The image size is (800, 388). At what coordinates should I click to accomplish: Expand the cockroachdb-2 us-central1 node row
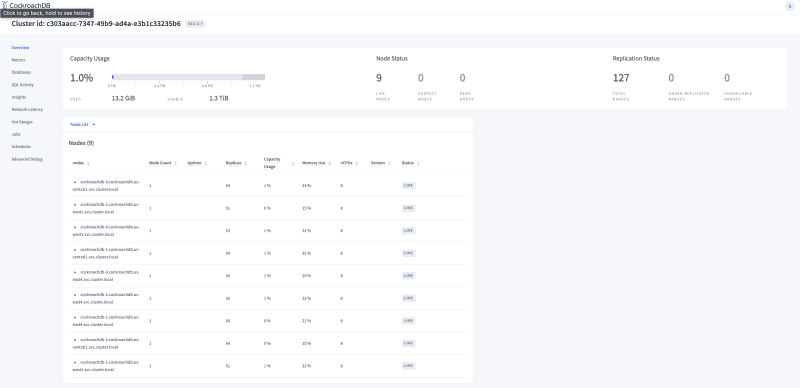point(75,340)
